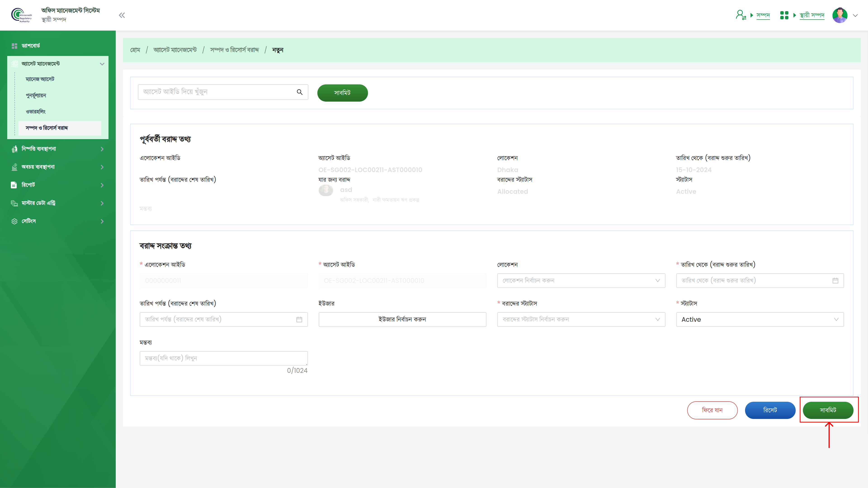Image resolution: width=868 pixels, height=488 pixels.
Task: Click the 15-10-2024 date value
Action: (x=693, y=170)
